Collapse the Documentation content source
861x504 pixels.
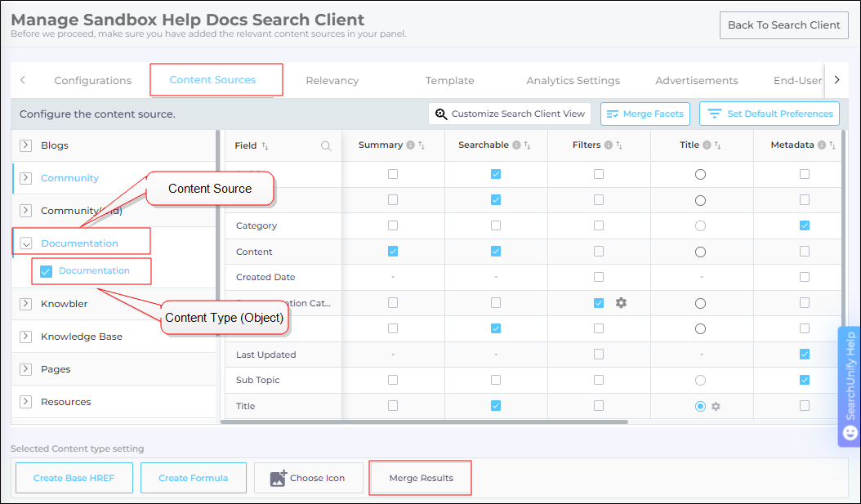[25, 243]
